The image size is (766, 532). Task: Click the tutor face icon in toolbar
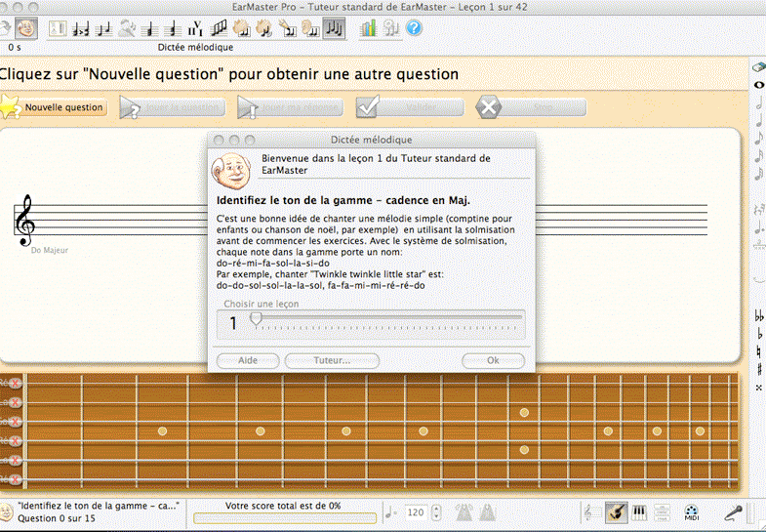[26, 27]
